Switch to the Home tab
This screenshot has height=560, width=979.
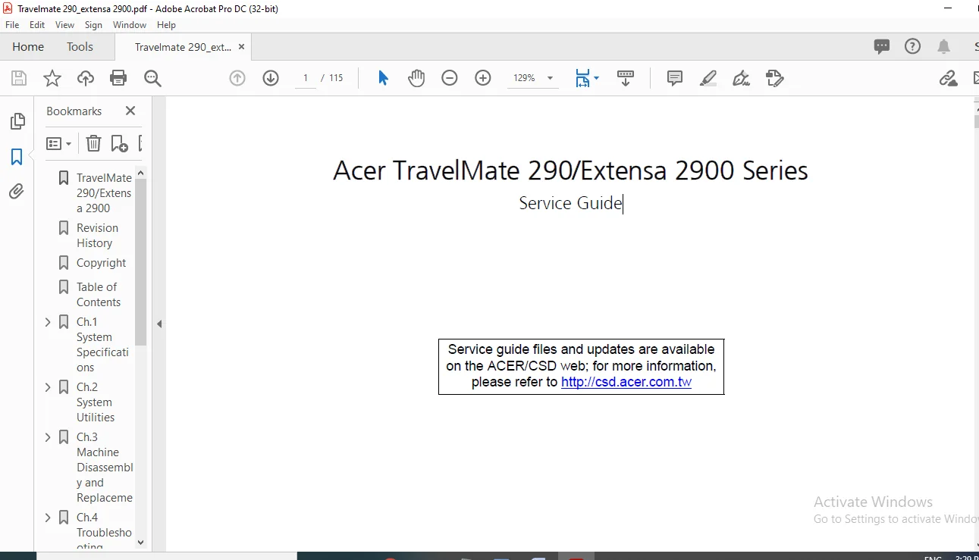[28, 46]
